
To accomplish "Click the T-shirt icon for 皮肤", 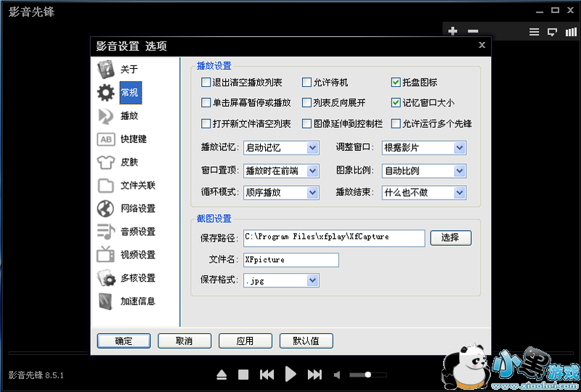I will pos(106,163).
